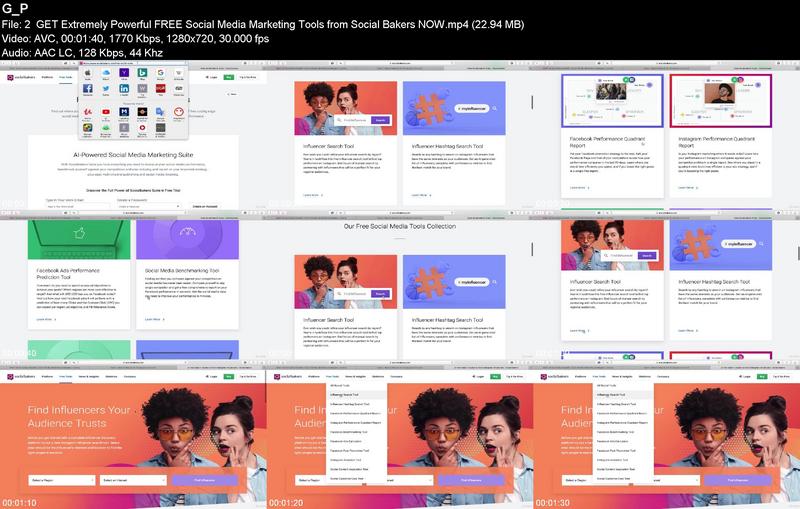Click the Socialbakers logo in the favorites-popup frame
800x509 pixels.
coord(21,77)
